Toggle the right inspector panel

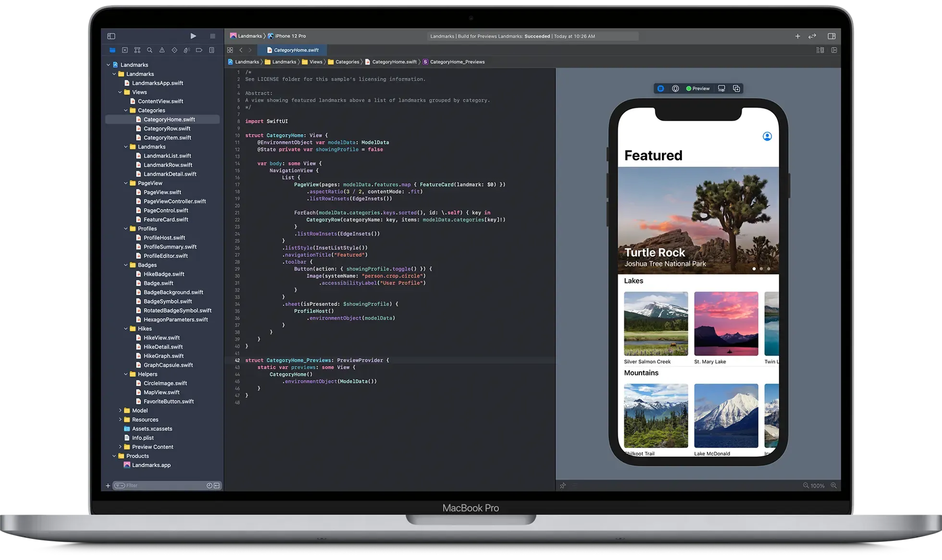(832, 36)
